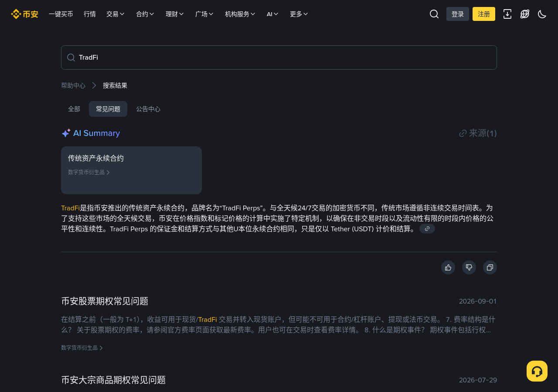The height and width of the screenshot is (392, 558).
Task: Open the 传统资产永续合约 source card
Action: [131, 170]
